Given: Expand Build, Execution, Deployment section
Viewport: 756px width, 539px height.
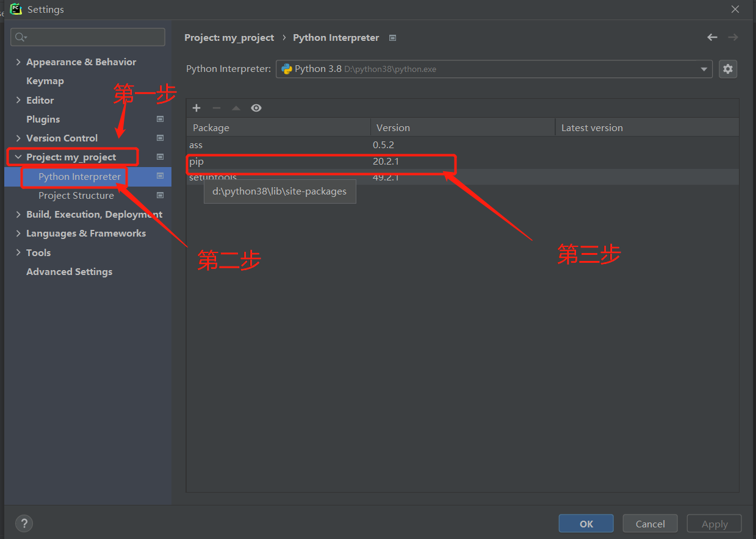Looking at the screenshot, I should 18,214.
